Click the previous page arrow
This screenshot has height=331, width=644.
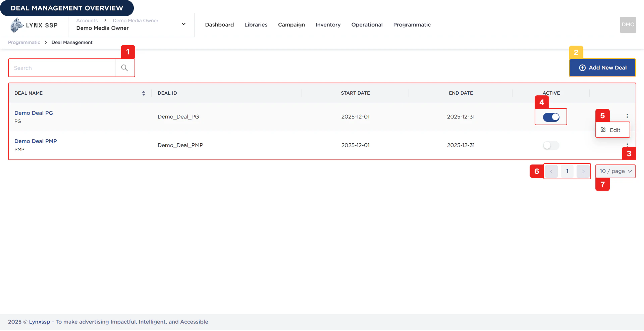coord(551,171)
